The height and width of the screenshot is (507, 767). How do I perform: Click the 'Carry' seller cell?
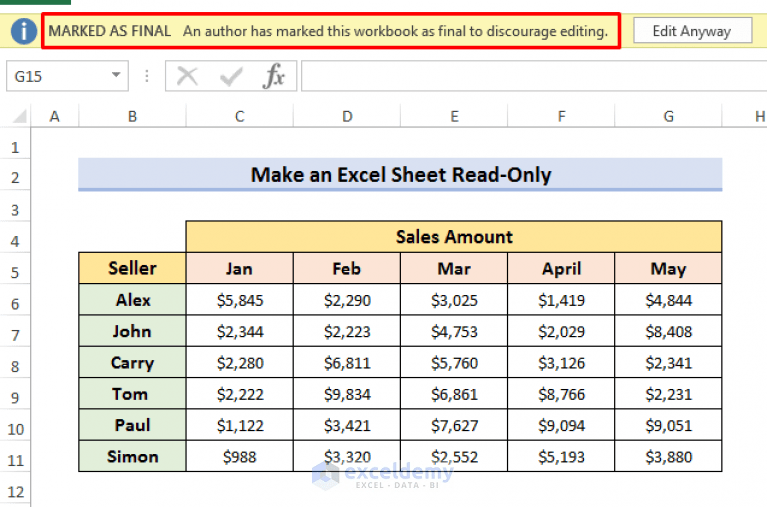pyautogui.click(x=132, y=362)
